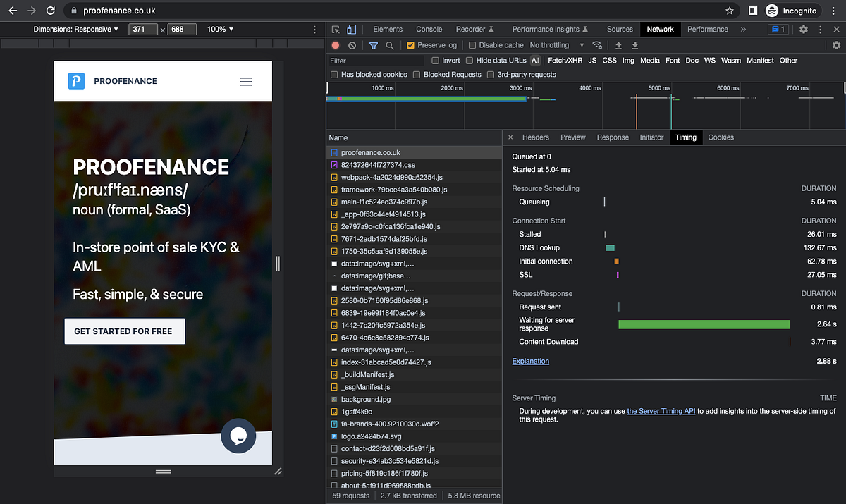The image size is (846, 504).
Task: Clear the network log
Action: pyautogui.click(x=351, y=44)
